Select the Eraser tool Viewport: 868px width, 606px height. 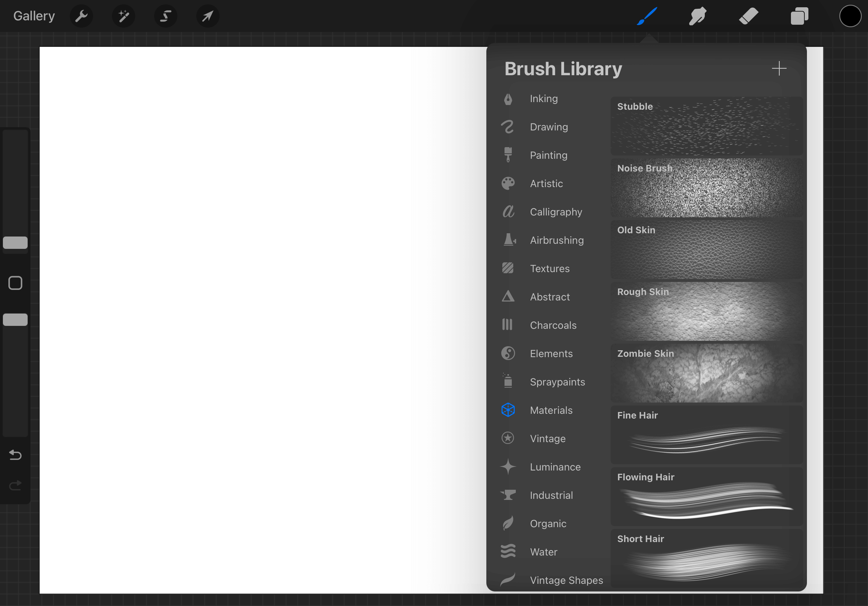748,16
